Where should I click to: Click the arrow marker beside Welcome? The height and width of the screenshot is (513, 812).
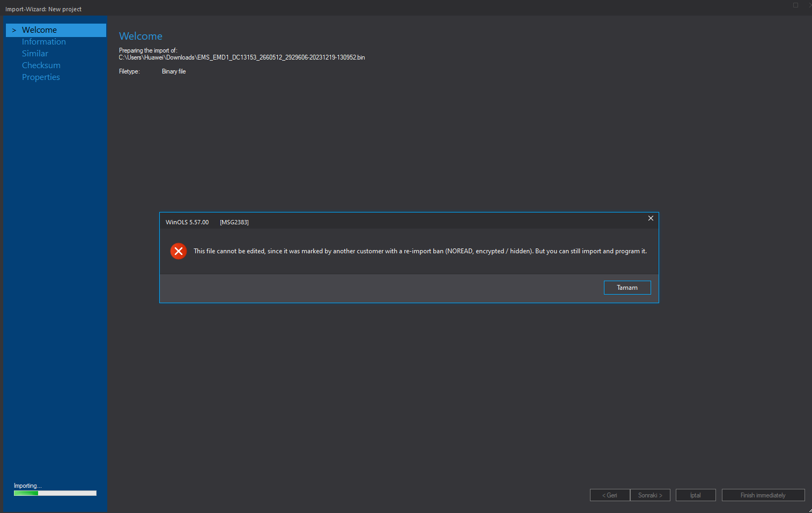point(14,31)
